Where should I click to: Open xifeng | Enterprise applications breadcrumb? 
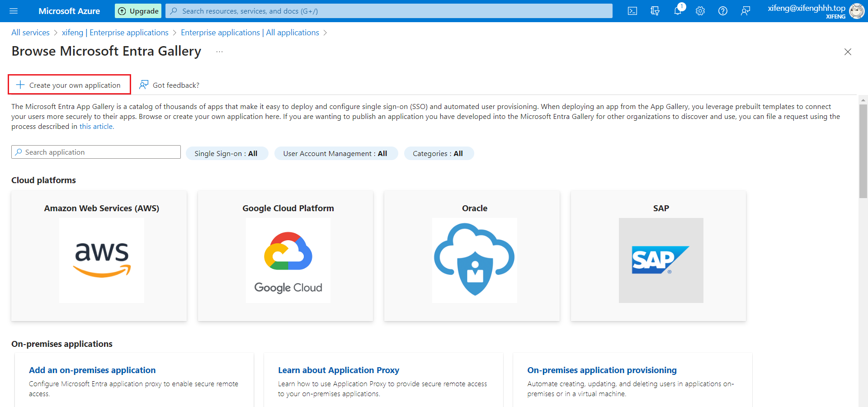(x=115, y=33)
